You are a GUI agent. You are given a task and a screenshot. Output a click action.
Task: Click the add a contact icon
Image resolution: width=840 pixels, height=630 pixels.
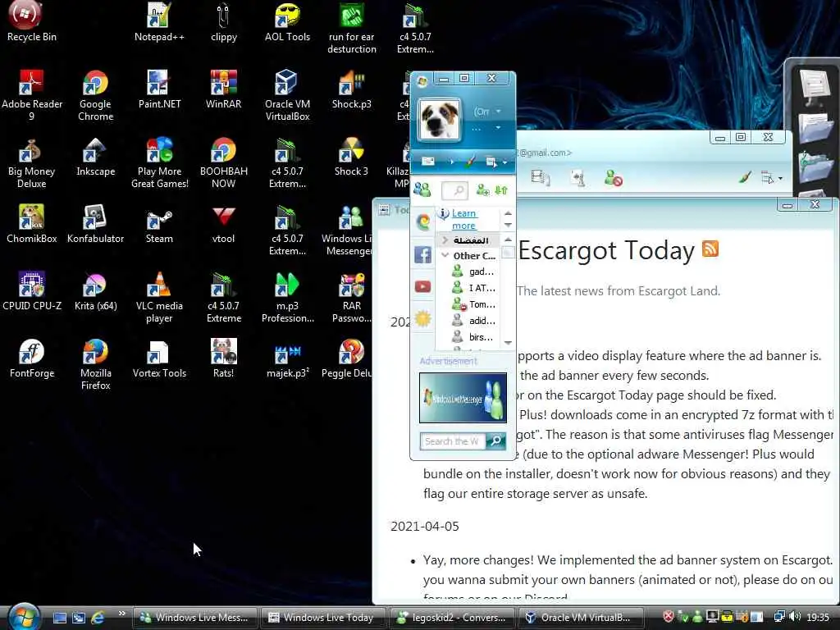point(482,189)
